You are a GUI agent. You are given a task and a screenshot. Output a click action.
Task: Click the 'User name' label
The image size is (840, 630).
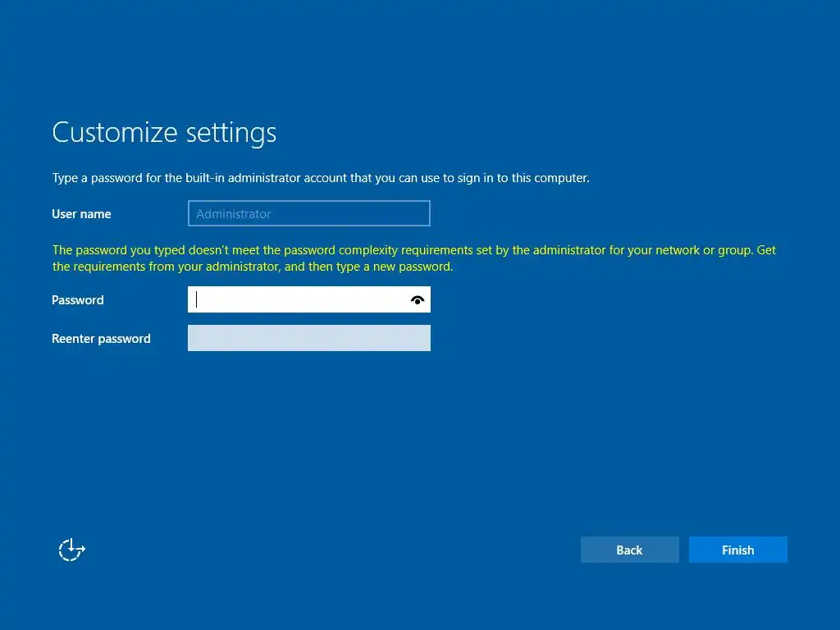(81, 214)
